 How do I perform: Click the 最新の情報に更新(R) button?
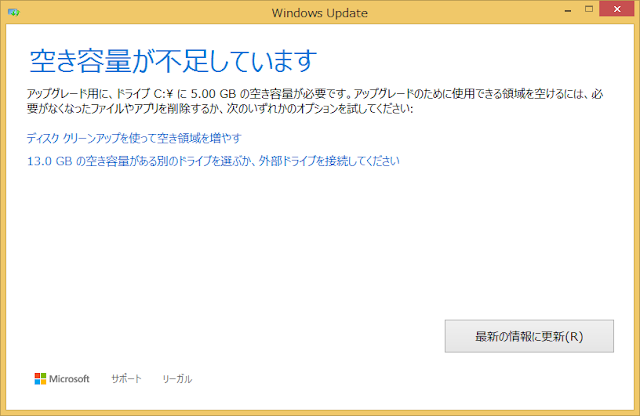pyautogui.click(x=529, y=336)
